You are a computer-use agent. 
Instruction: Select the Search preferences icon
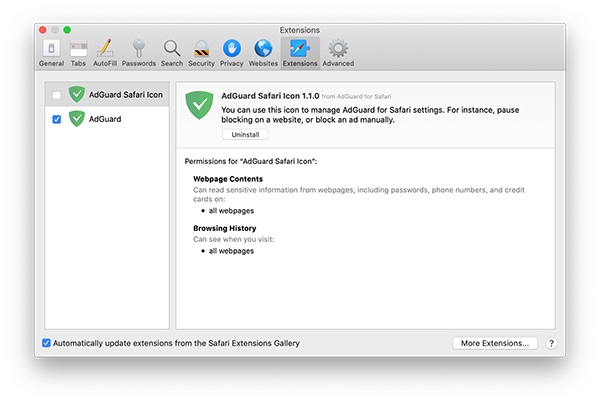(172, 52)
